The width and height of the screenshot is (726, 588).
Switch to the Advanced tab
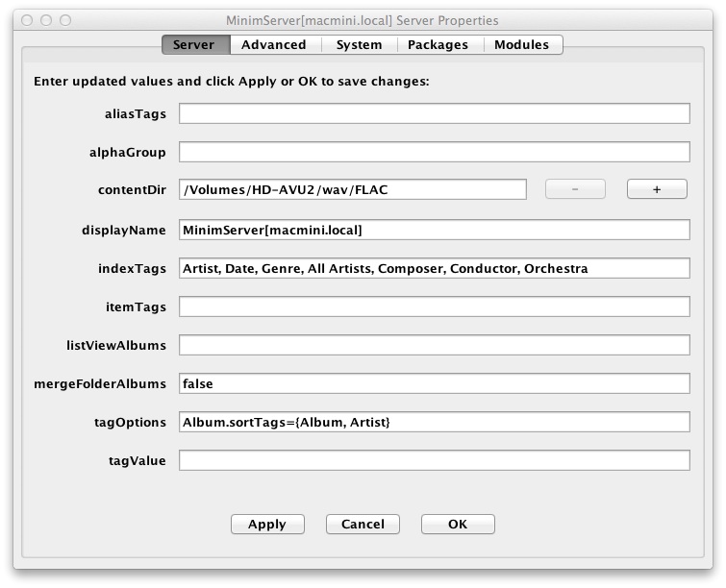click(x=274, y=45)
